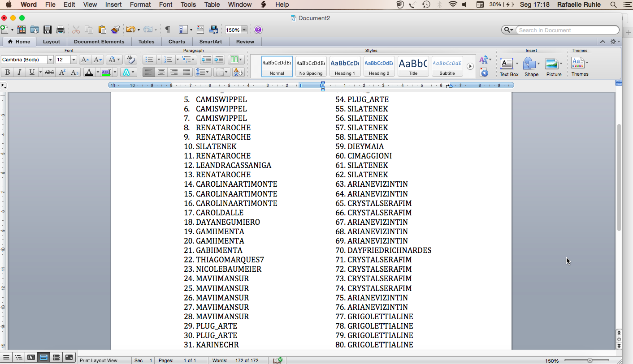The height and width of the screenshot is (364, 633).
Task: Insert a Text Box from the ribbon
Action: click(x=508, y=66)
